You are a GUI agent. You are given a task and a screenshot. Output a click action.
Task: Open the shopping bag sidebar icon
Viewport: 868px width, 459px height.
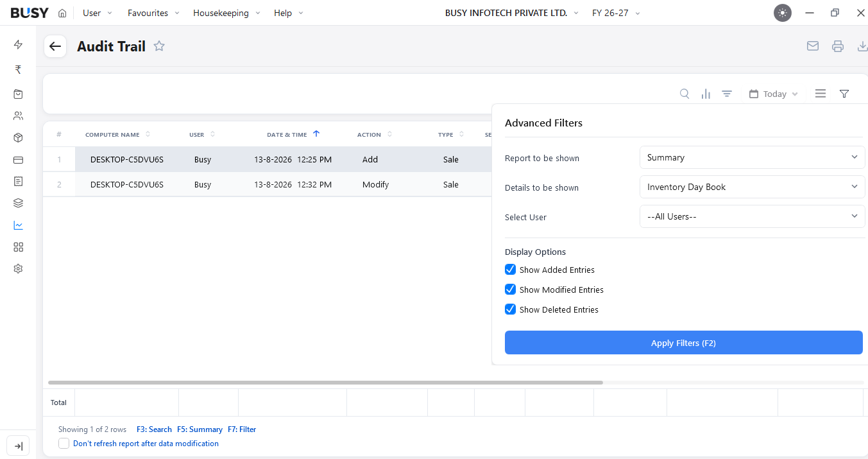[x=18, y=94]
